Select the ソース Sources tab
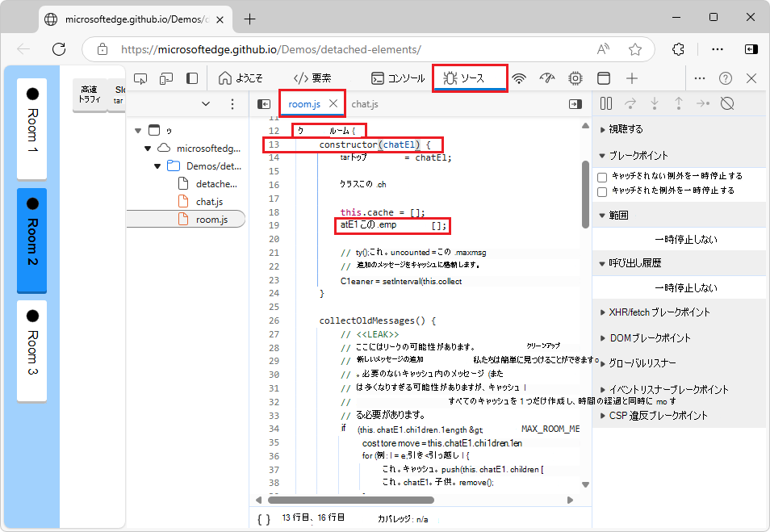Screen dimensions: 770x532 [470, 78]
